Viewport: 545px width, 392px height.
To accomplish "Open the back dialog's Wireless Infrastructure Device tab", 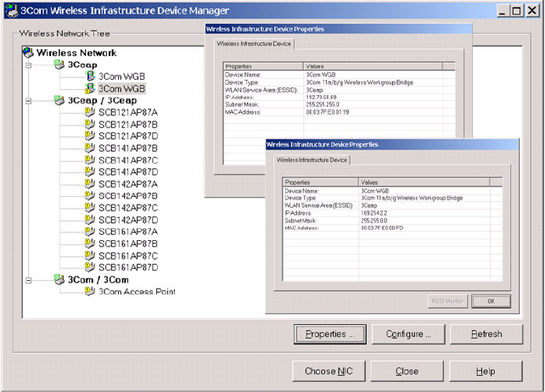I will tap(254, 43).
